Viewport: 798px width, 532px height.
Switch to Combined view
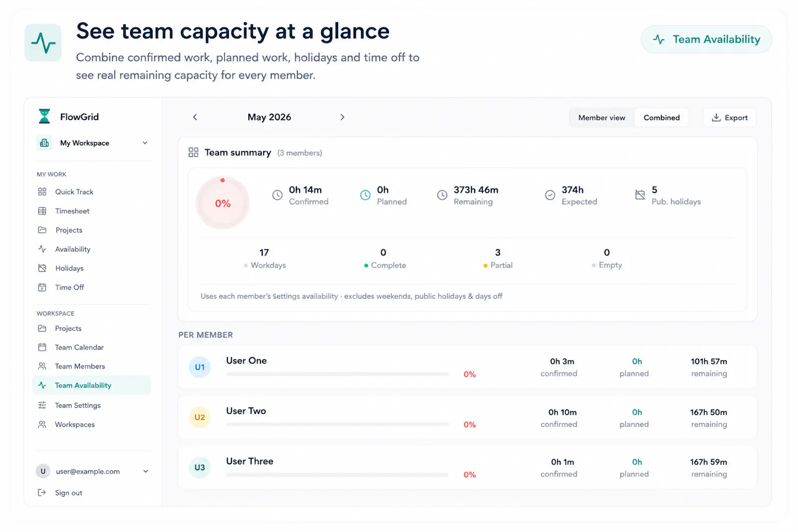[661, 118]
